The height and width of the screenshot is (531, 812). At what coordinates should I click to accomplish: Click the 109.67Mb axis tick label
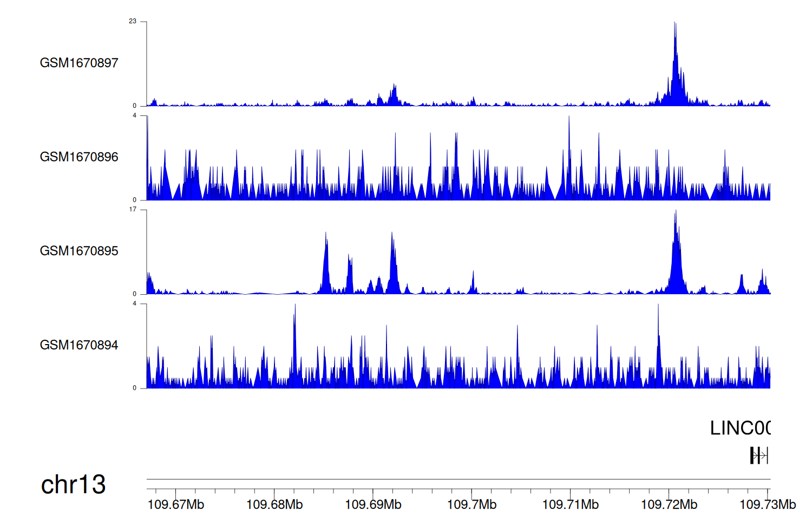pyautogui.click(x=176, y=505)
